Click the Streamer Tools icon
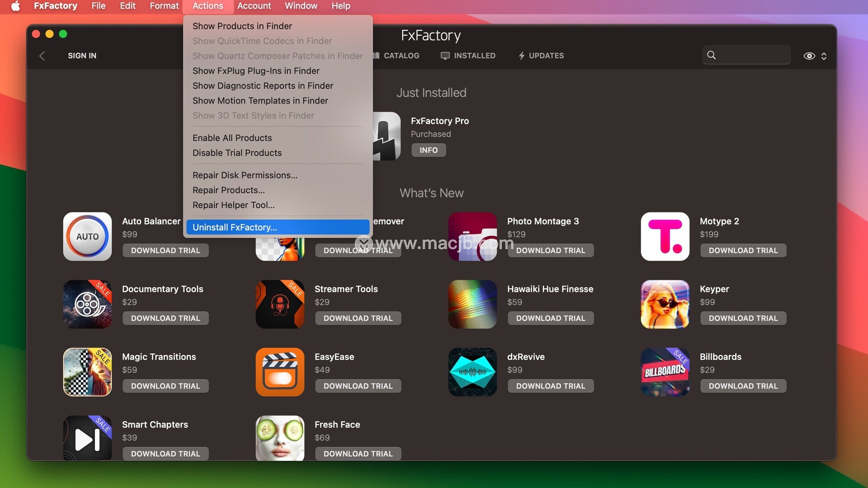This screenshot has height=488, width=868. 280,304
